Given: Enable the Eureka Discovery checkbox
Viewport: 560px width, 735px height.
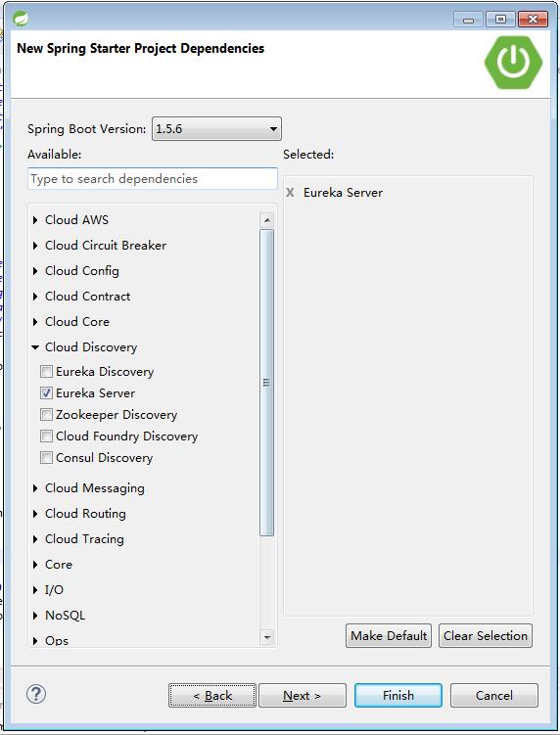Looking at the screenshot, I should [46, 372].
